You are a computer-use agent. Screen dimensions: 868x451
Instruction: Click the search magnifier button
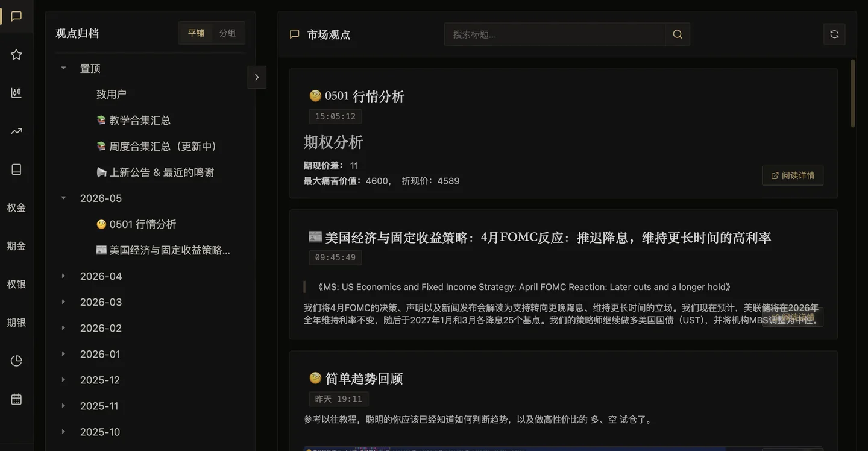(x=678, y=34)
